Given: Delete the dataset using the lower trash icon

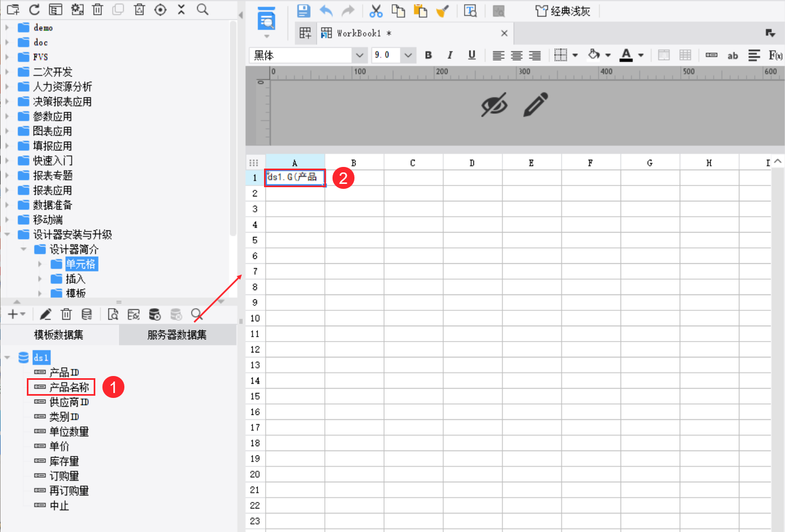Looking at the screenshot, I should [66, 314].
